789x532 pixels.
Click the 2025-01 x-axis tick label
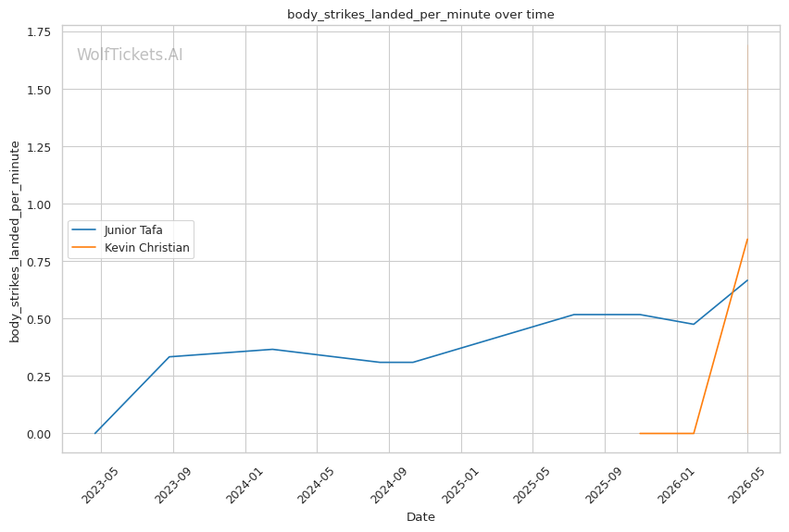click(x=460, y=484)
